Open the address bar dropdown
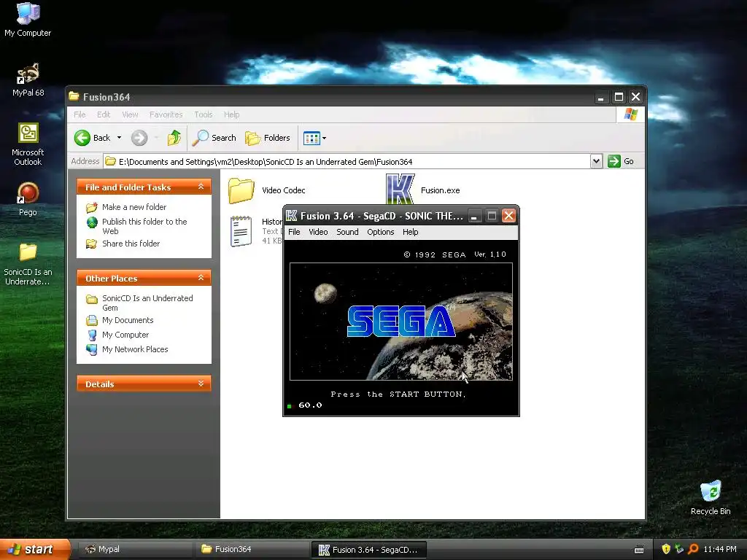Image resolution: width=747 pixels, height=560 pixels. click(x=596, y=161)
